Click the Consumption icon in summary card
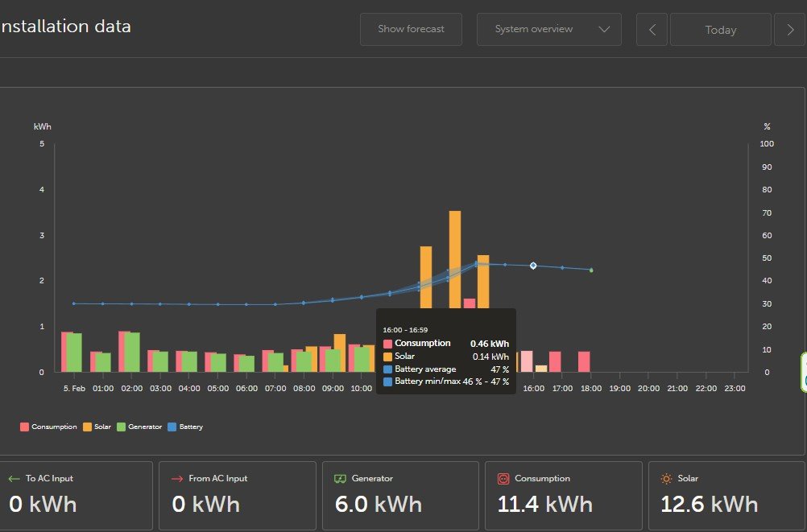Image resolution: width=807 pixels, height=532 pixels. (503, 478)
